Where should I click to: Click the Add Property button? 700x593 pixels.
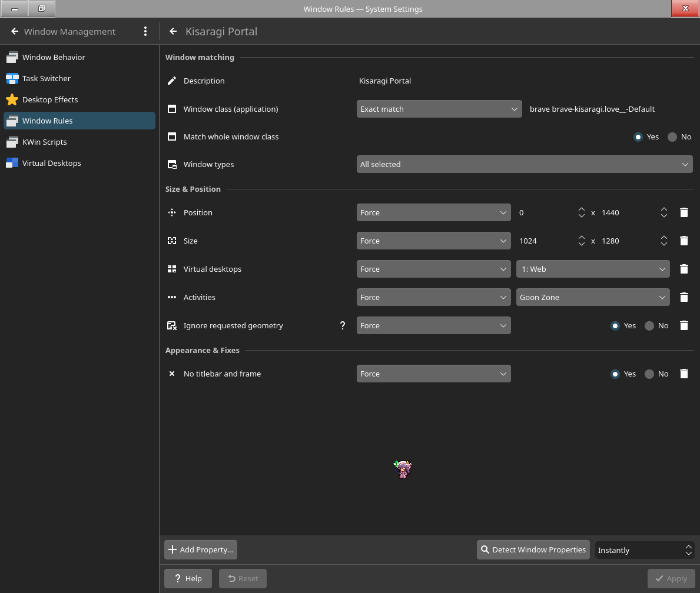point(201,549)
